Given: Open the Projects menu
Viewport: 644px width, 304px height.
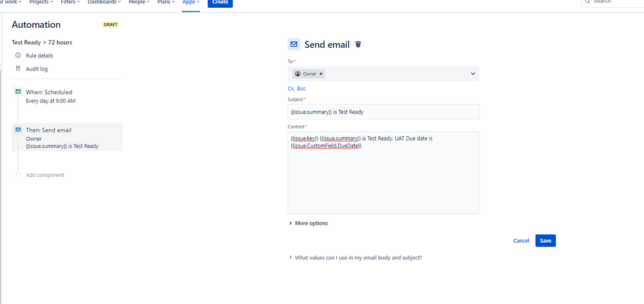Looking at the screenshot, I should pyautogui.click(x=41, y=2).
